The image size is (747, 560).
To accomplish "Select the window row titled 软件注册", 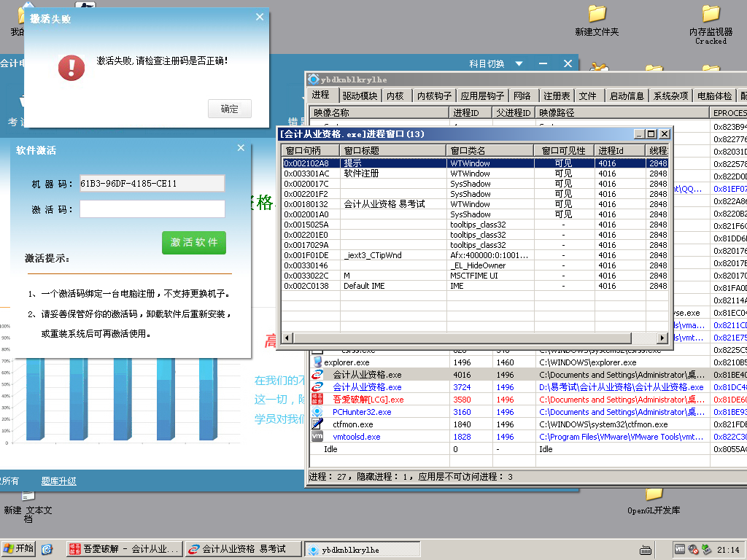I will (475, 174).
